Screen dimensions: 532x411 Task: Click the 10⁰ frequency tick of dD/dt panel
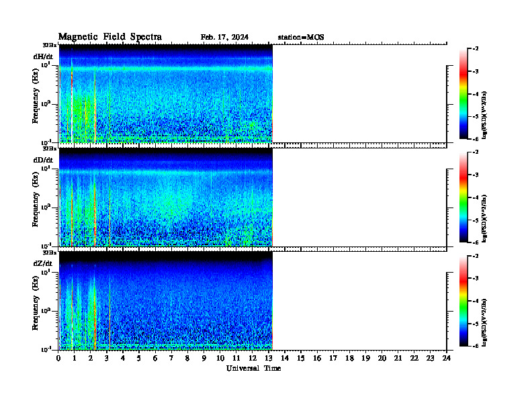pyautogui.click(x=46, y=208)
